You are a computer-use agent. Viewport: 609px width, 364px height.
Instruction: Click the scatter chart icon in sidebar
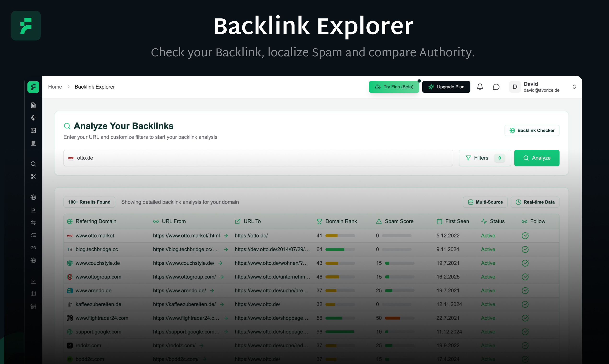[33, 210]
